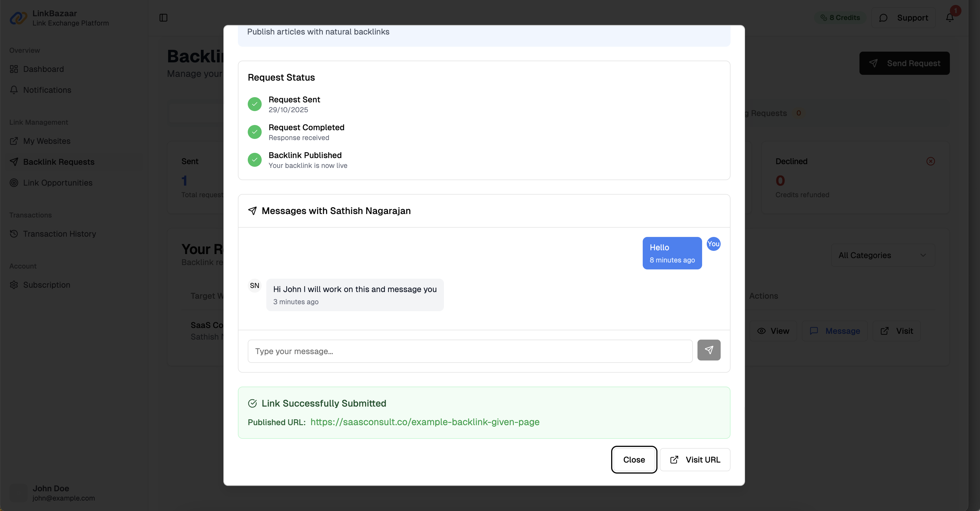
Task: Click the Backlink Published green checkmark
Action: pos(254,160)
